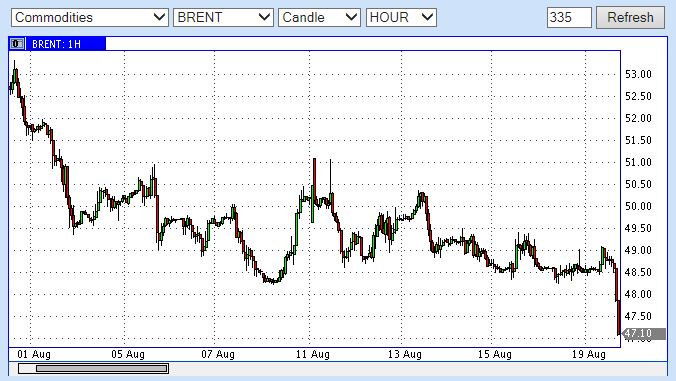The height and width of the screenshot is (381, 676).
Task: Click the 19 Aug date label
Action: tap(588, 354)
